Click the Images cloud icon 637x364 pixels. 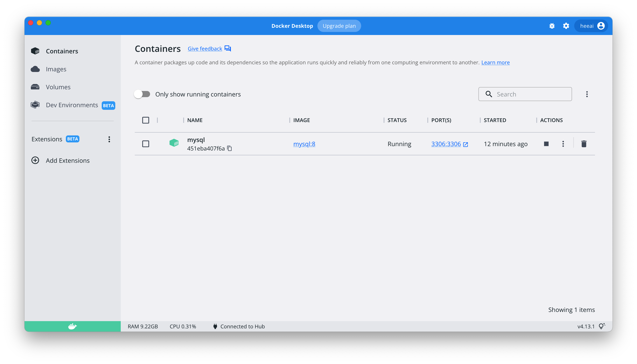coord(35,69)
